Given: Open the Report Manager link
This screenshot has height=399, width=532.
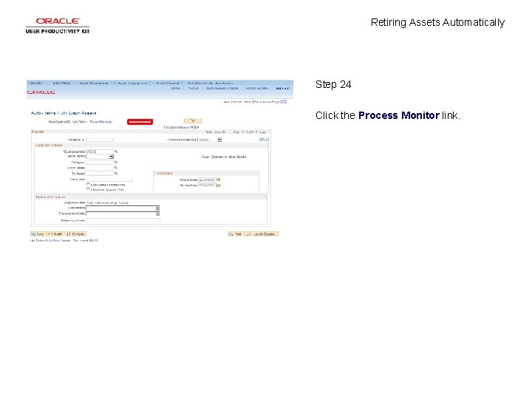Looking at the screenshot, I should pos(101,122).
